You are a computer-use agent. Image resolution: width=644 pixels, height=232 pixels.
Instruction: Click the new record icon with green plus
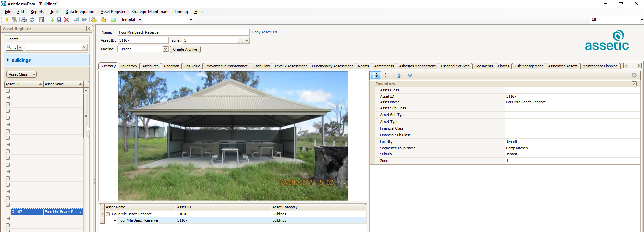point(51,20)
